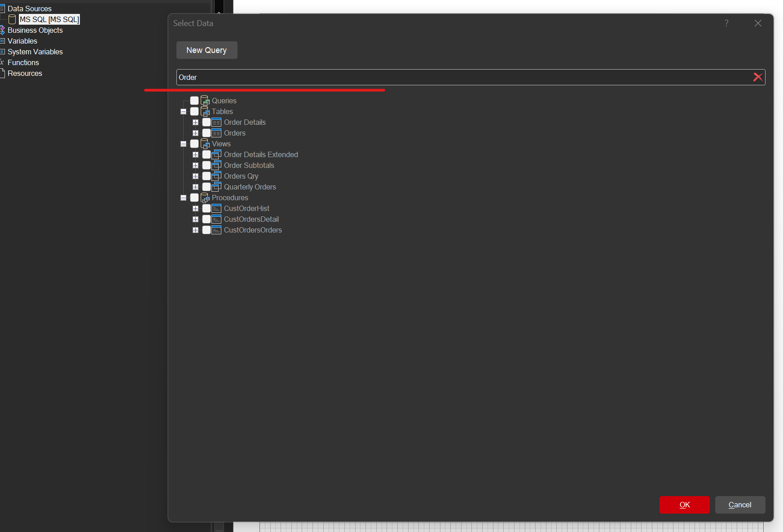Click the Variables icon in dictionary
This screenshot has height=532, width=783.
tap(2, 41)
